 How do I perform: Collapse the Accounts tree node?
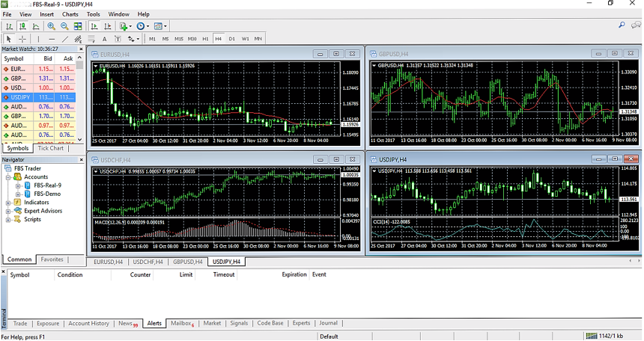7,177
